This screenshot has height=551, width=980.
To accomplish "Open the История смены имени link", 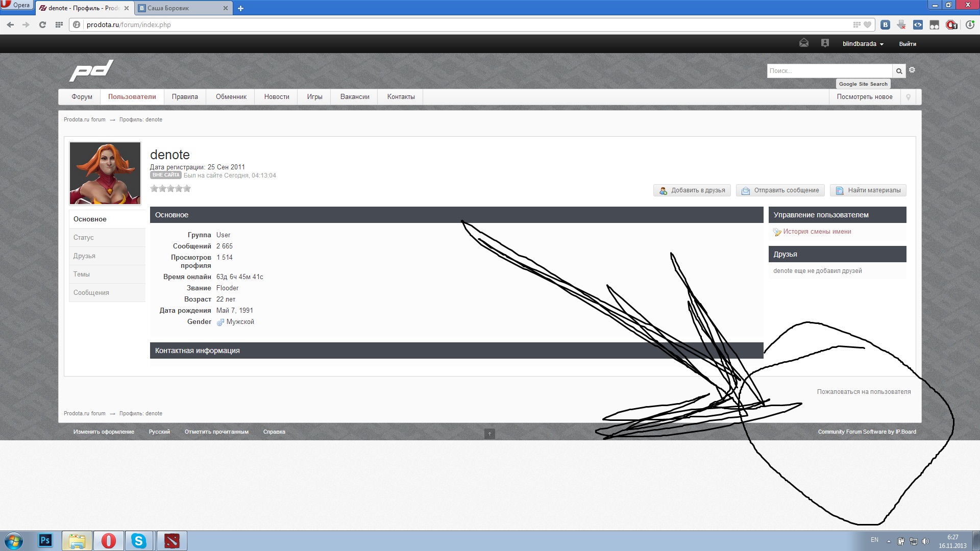I will coord(817,232).
